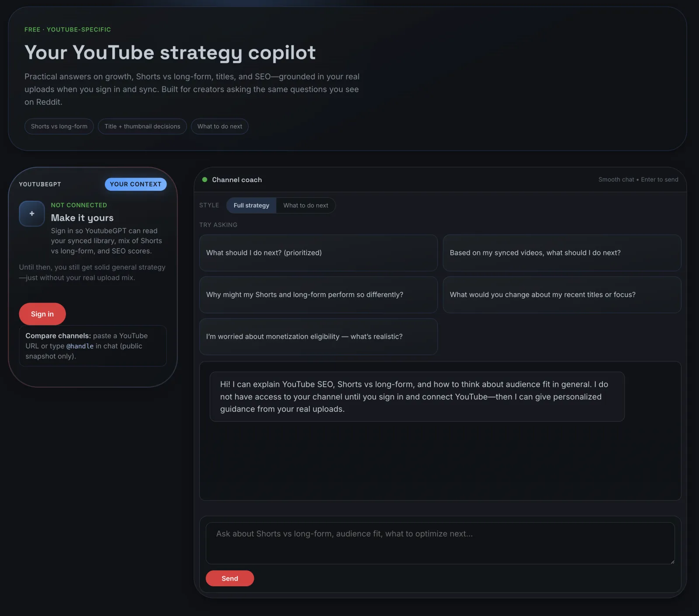Click the @handle code text

(x=80, y=346)
